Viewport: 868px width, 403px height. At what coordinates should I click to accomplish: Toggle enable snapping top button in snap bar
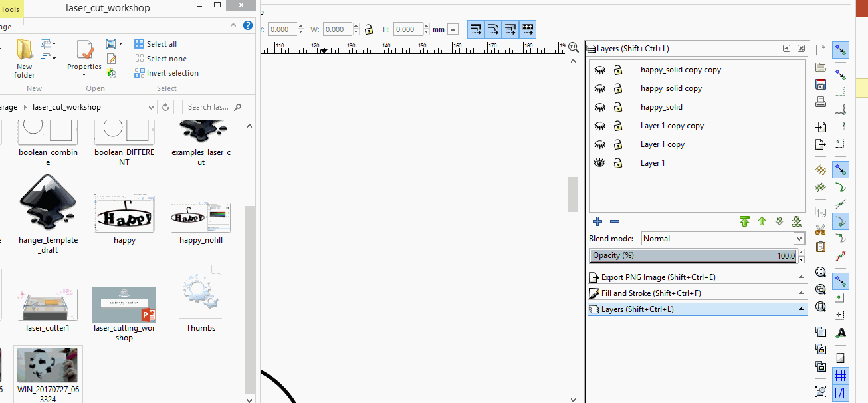(x=841, y=50)
